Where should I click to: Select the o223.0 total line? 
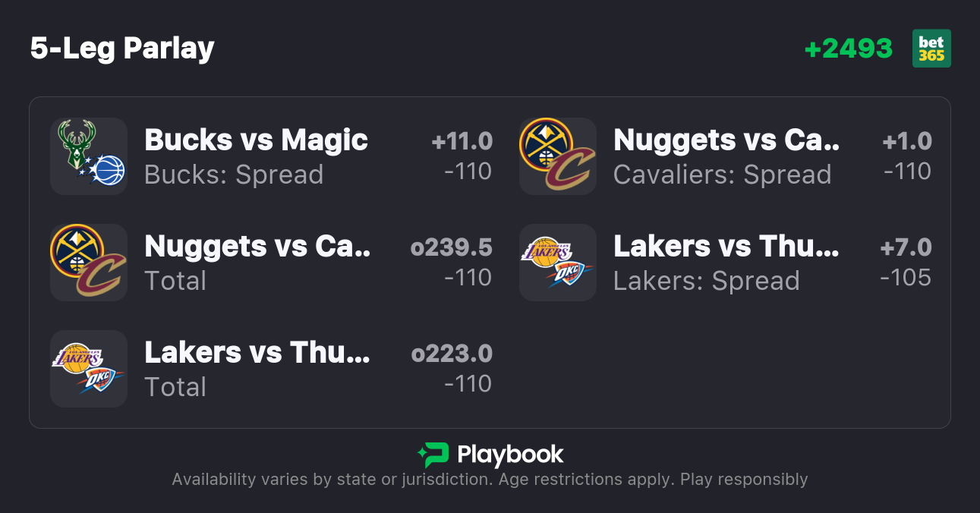[x=452, y=354]
